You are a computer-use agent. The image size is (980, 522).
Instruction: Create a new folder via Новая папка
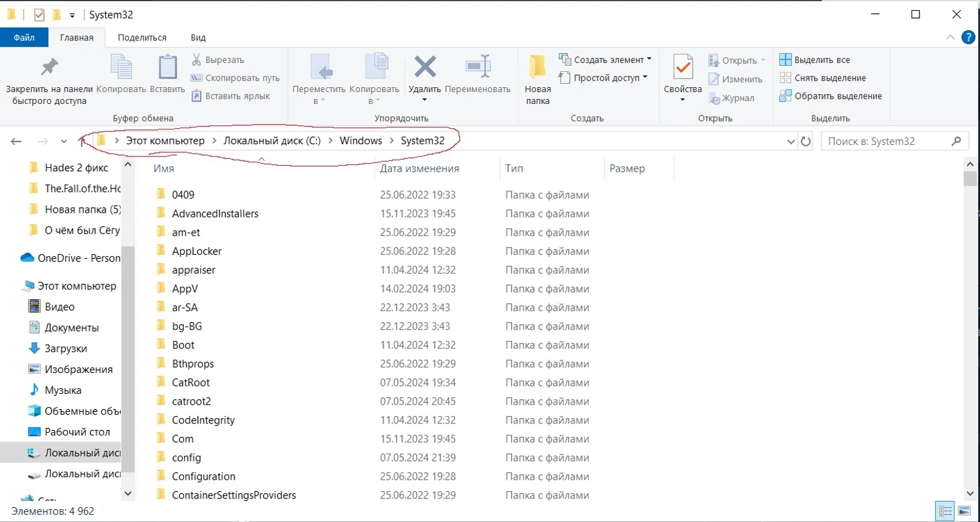coord(538,80)
